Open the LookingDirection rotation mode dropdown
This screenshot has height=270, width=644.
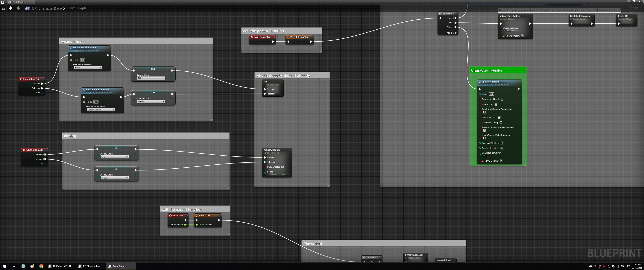[x=101, y=110]
